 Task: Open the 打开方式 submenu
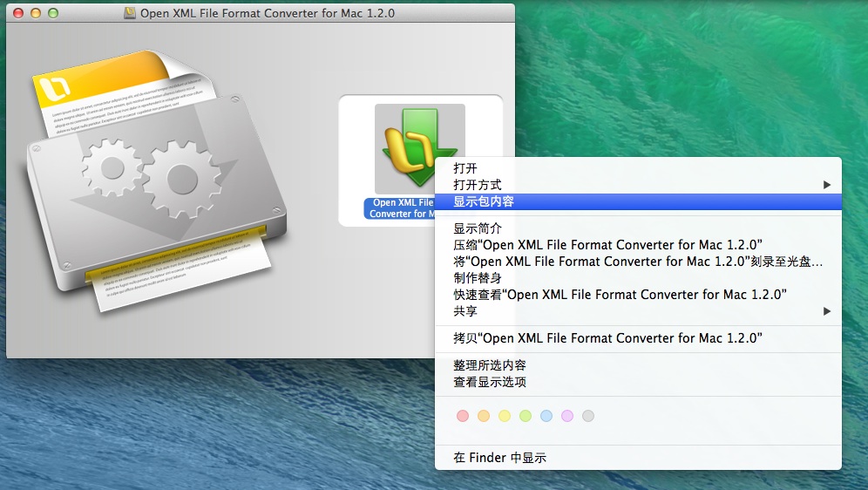coord(638,185)
